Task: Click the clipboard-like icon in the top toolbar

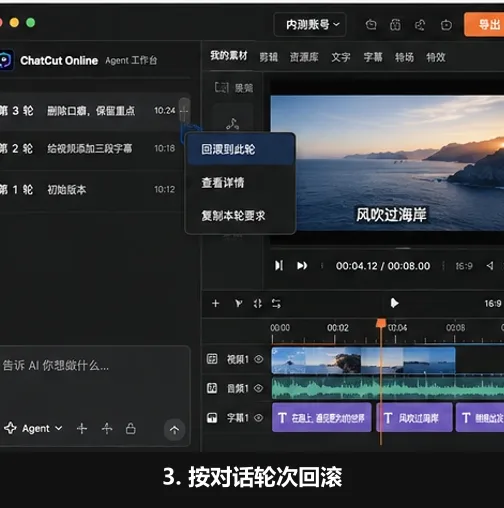Action: coord(395,25)
